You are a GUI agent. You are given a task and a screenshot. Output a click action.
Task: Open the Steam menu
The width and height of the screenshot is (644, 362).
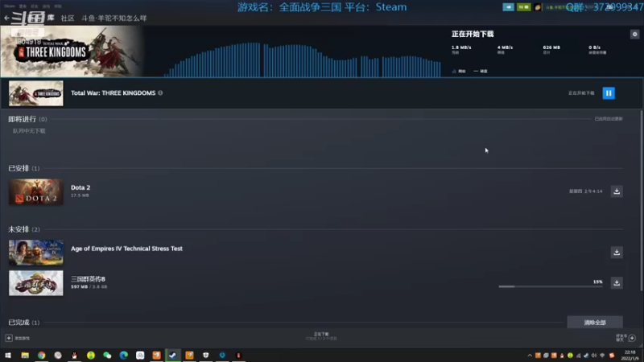pyautogui.click(x=9, y=6)
